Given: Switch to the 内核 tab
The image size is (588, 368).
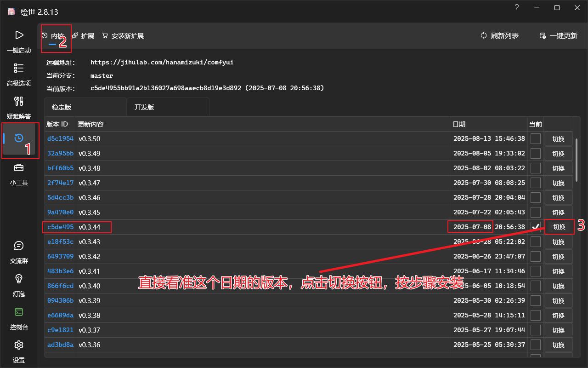Looking at the screenshot, I should point(52,36).
